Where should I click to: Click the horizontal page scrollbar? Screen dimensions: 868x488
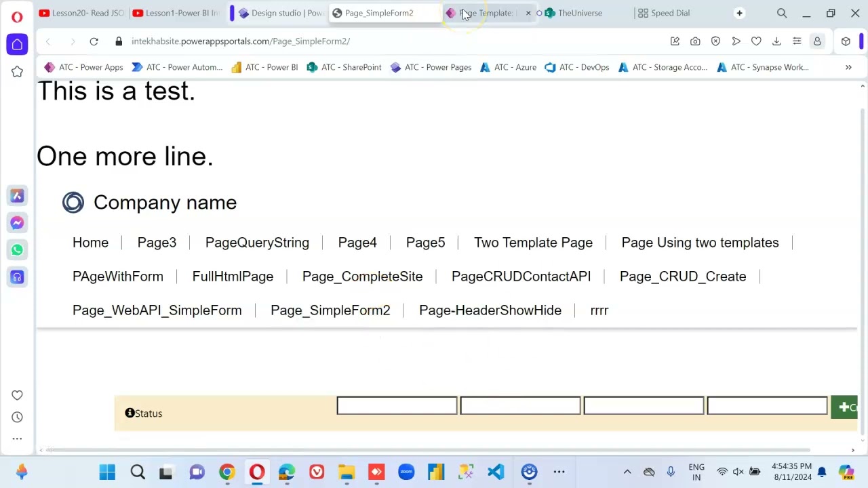[x=427, y=450]
